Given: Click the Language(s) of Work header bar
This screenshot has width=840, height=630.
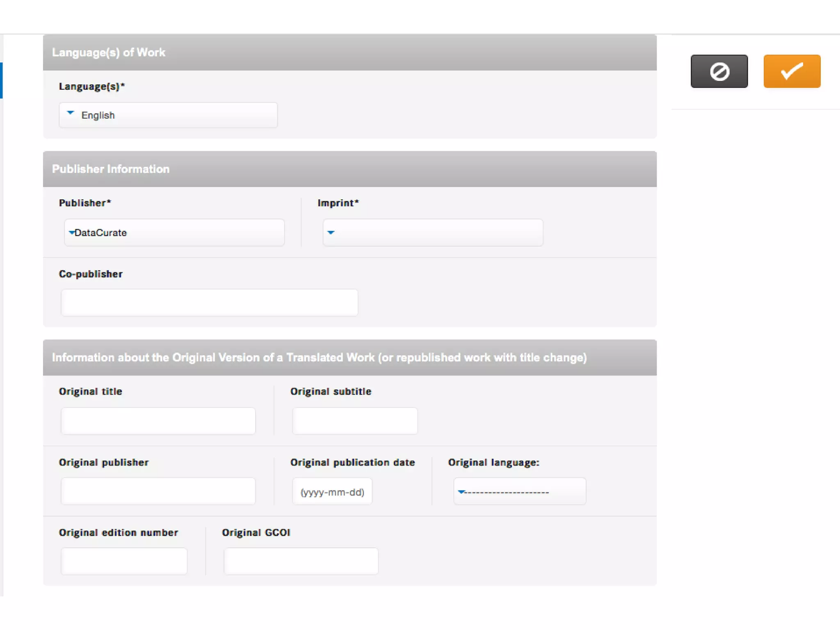Looking at the screenshot, I should (x=349, y=52).
